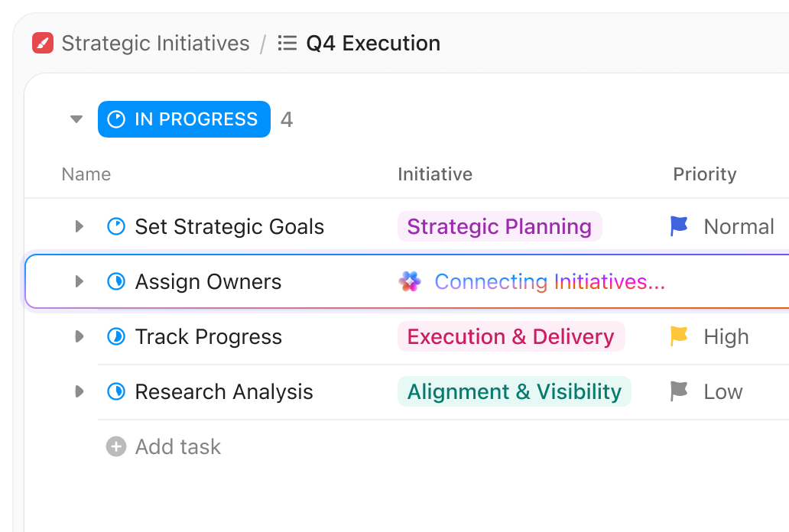Expand subtasks of Research Analysis
Viewport: 789px width, 532px height.
[x=79, y=391]
